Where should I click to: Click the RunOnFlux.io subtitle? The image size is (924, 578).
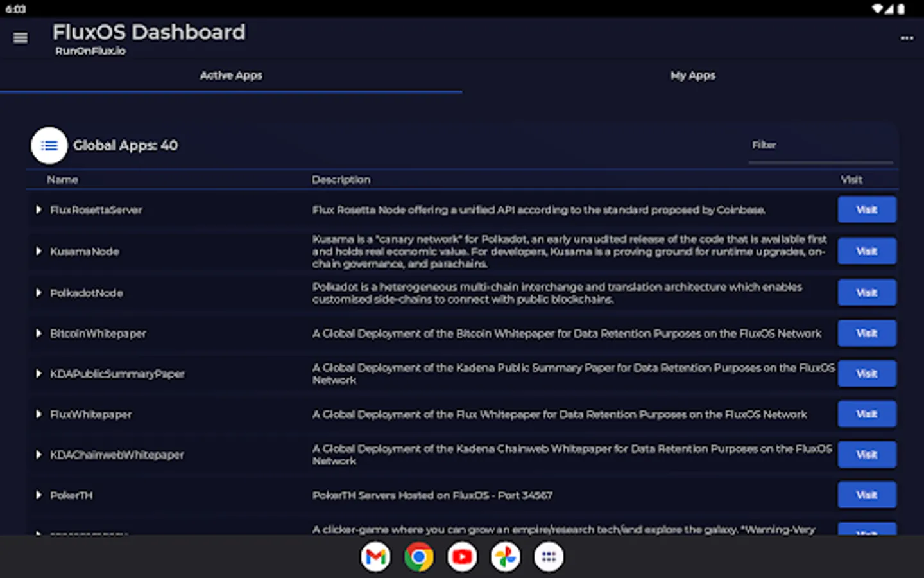point(90,51)
